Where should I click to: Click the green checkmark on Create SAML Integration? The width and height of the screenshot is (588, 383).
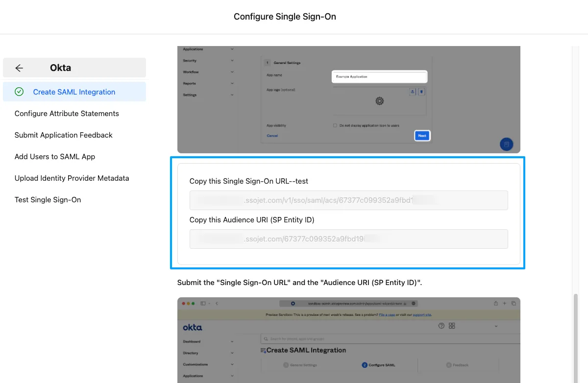(20, 92)
